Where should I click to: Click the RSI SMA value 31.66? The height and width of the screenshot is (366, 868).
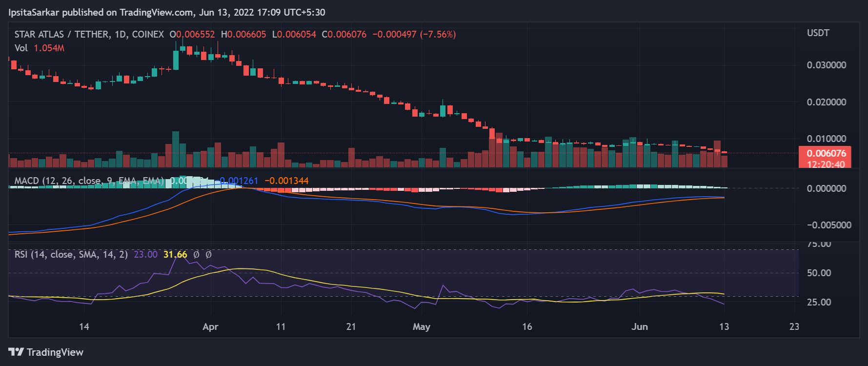tap(175, 254)
